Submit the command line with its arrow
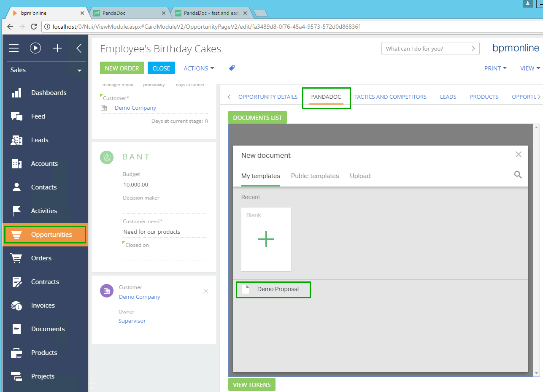543x392 pixels. (473, 49)
